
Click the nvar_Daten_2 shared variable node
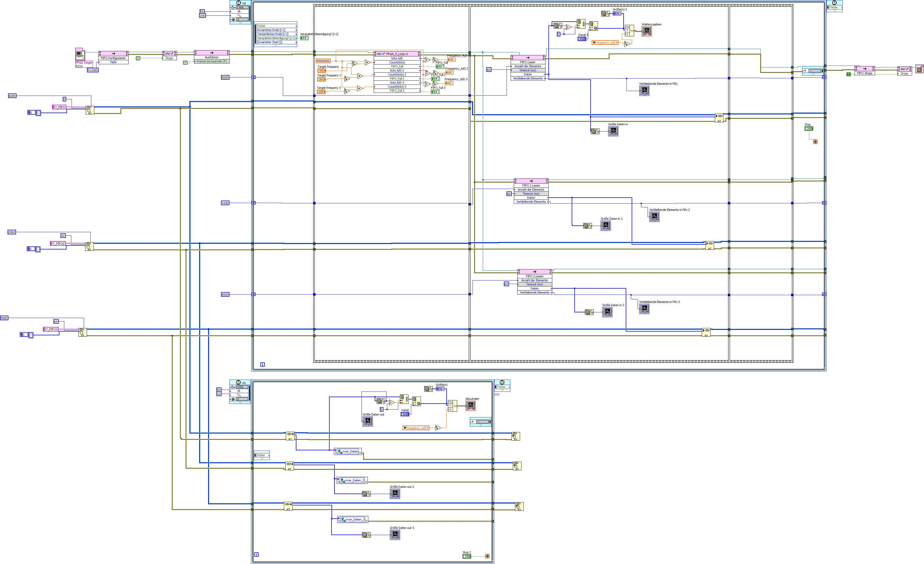coord(352,480)
